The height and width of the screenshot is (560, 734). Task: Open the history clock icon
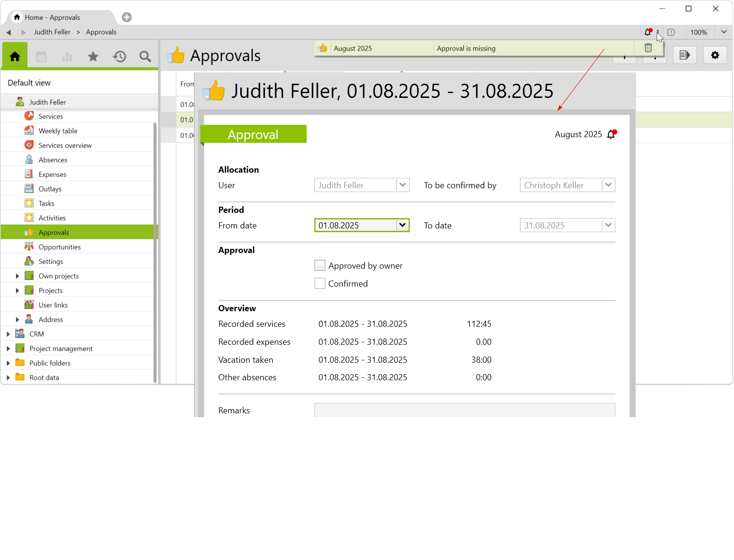point(119,57)
